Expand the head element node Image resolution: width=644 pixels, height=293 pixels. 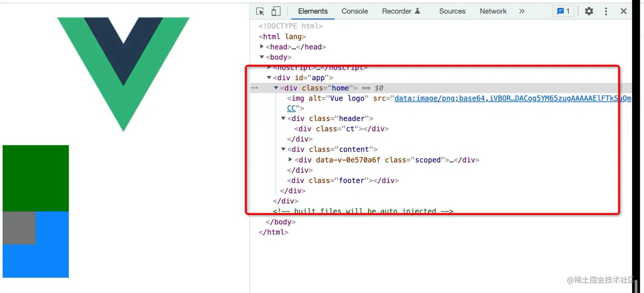pyautogui.click(x=262, y=46)
